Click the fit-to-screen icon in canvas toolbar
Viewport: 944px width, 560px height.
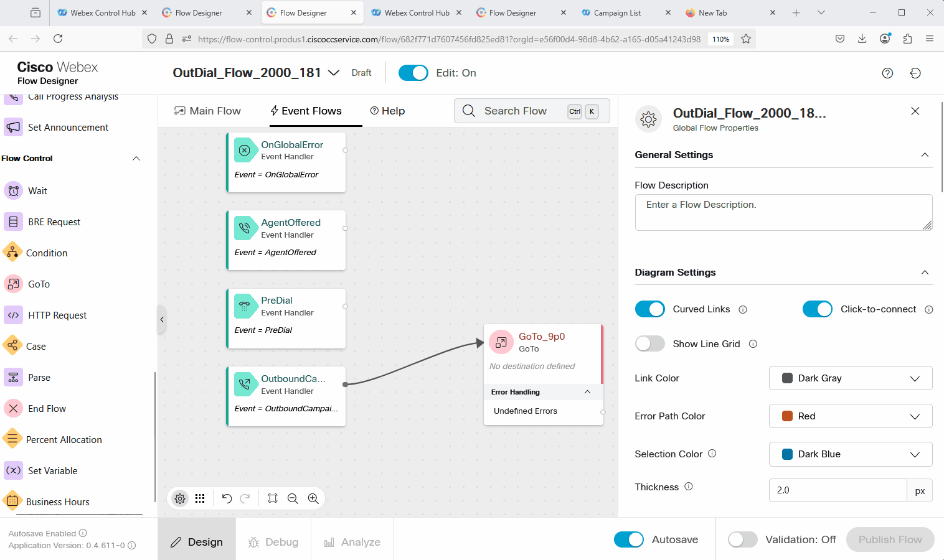[x=273, y=498]
